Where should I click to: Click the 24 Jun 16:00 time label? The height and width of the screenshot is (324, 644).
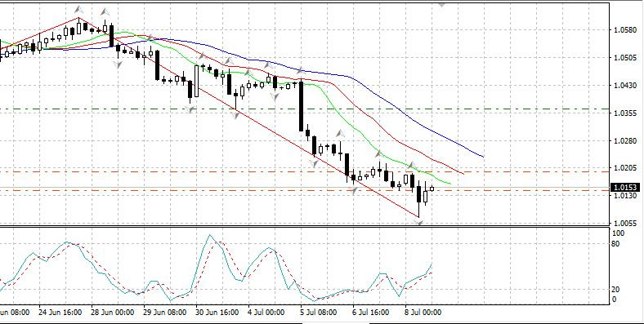tap(60, 313)
